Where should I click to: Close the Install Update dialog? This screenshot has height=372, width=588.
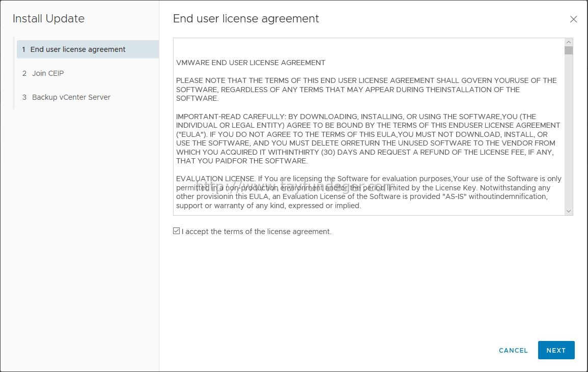(x=573, y=19)
